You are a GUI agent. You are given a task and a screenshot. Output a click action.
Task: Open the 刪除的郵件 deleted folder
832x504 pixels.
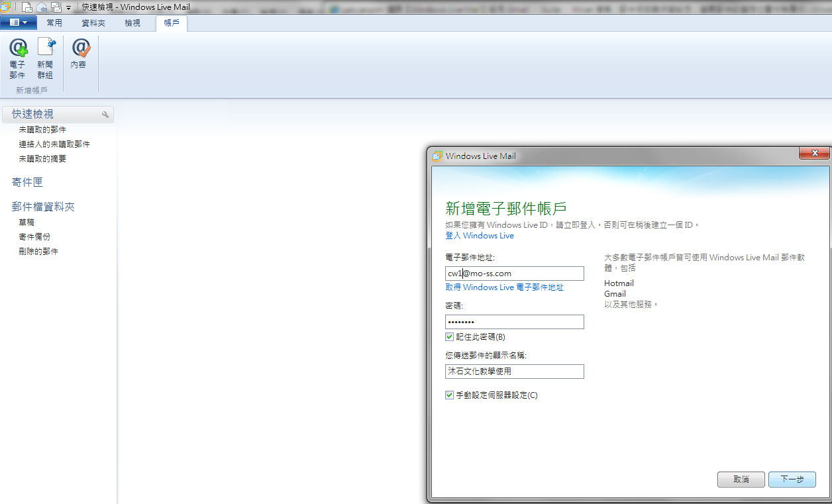point(38,252)
